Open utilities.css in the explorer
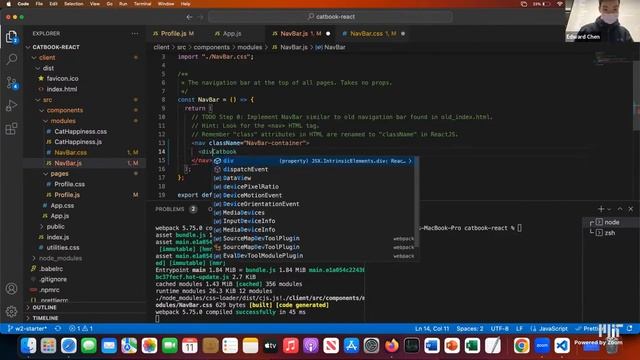This screenshot has width=640, height=360. coord(63,248)
